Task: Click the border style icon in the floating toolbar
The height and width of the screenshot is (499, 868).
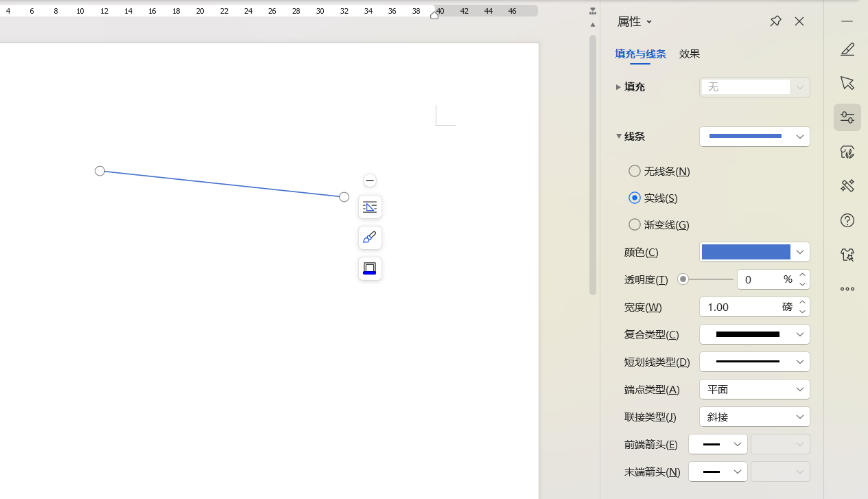Action: tap(370, 268)
